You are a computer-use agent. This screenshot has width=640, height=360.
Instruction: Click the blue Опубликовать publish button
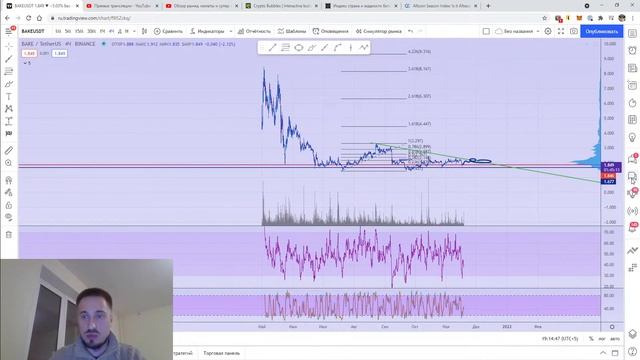602,31
